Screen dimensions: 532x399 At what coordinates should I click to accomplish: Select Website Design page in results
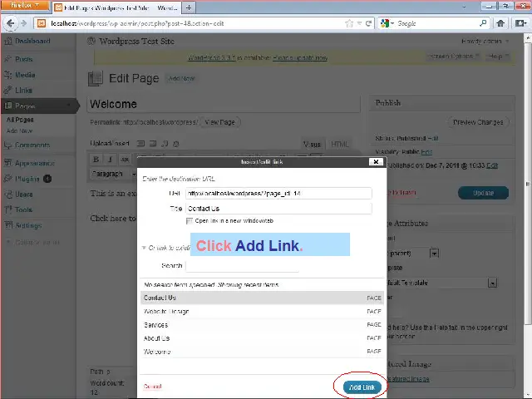coord(262,311)
